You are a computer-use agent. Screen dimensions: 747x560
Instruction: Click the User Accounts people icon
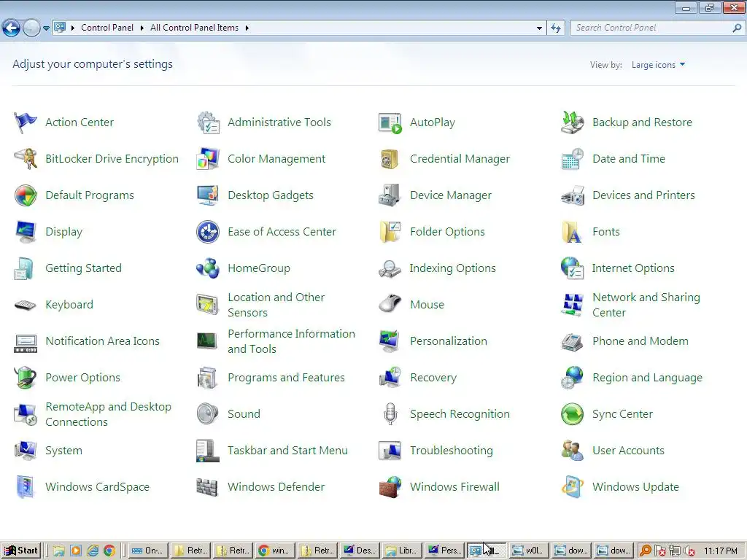pyautogui.click(x=573, y=451)
